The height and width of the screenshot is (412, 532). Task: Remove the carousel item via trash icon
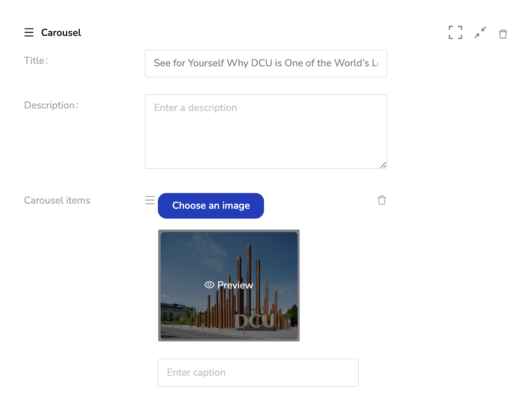coord(382,200)
